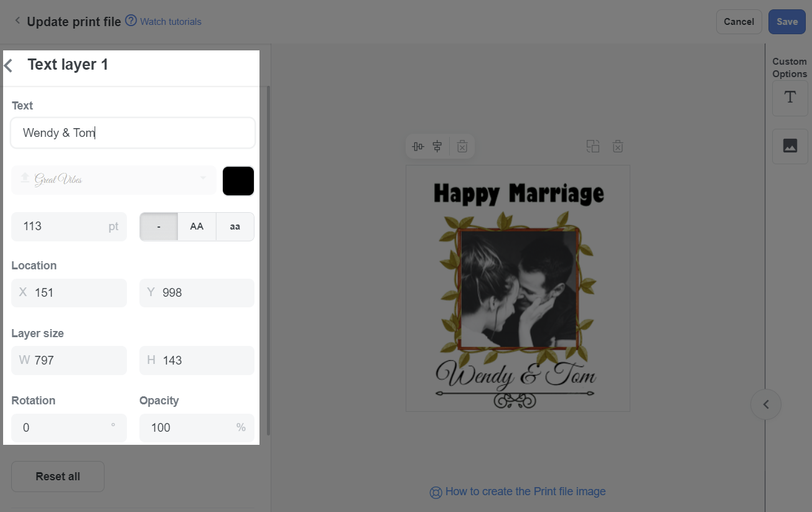Add a text custom option

point(790,98)
